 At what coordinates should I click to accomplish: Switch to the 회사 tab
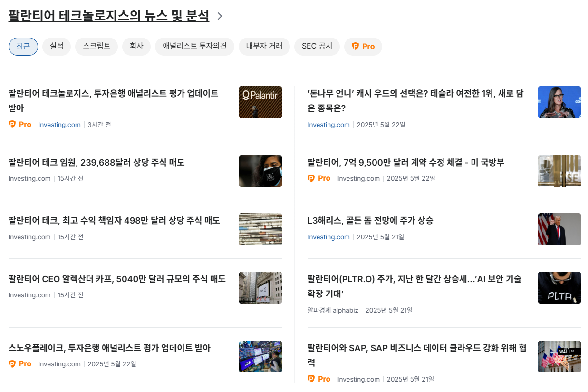coord(136,46)
